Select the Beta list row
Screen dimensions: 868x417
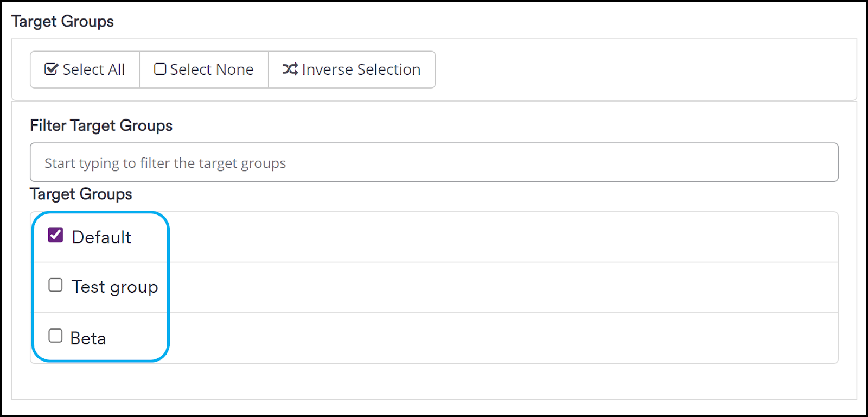(x=434, y=338)
